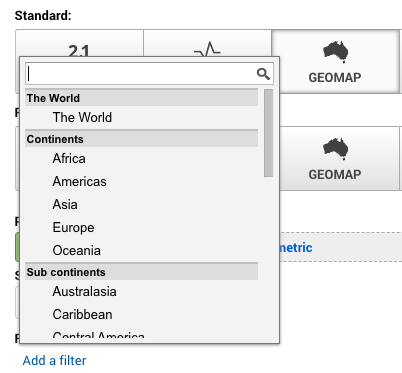Click the Sub continents group header
The image size is (402, 373).
click(142, 272)
